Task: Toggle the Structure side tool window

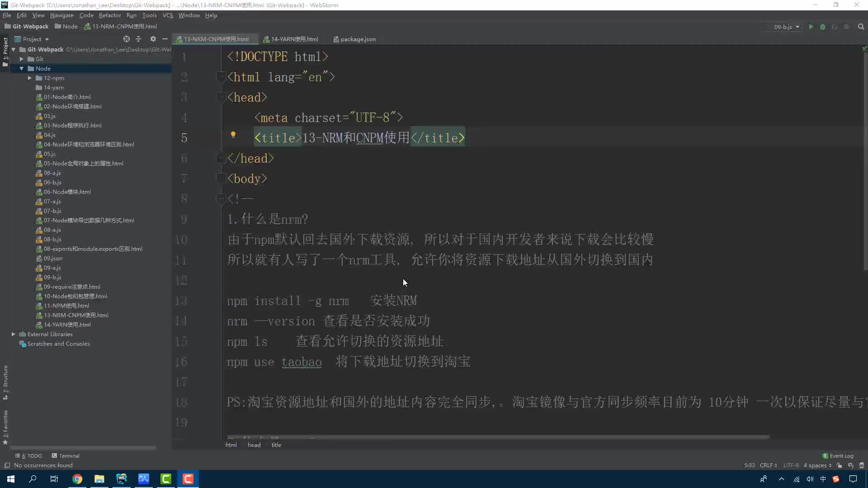Action: coord(5,382)
